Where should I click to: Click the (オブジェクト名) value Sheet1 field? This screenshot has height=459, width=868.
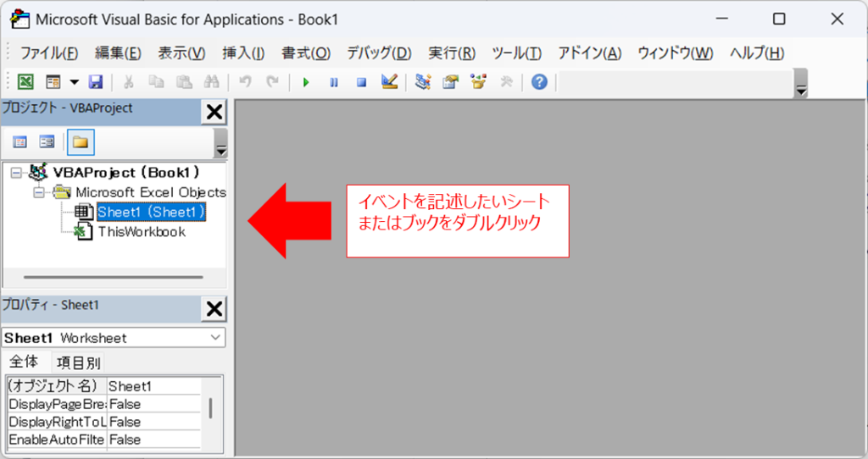pos(153,386)
